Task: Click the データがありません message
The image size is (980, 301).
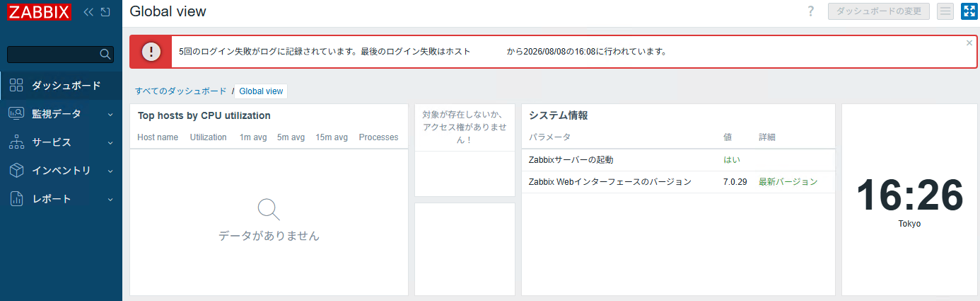Action: click(x=269, y=236)
